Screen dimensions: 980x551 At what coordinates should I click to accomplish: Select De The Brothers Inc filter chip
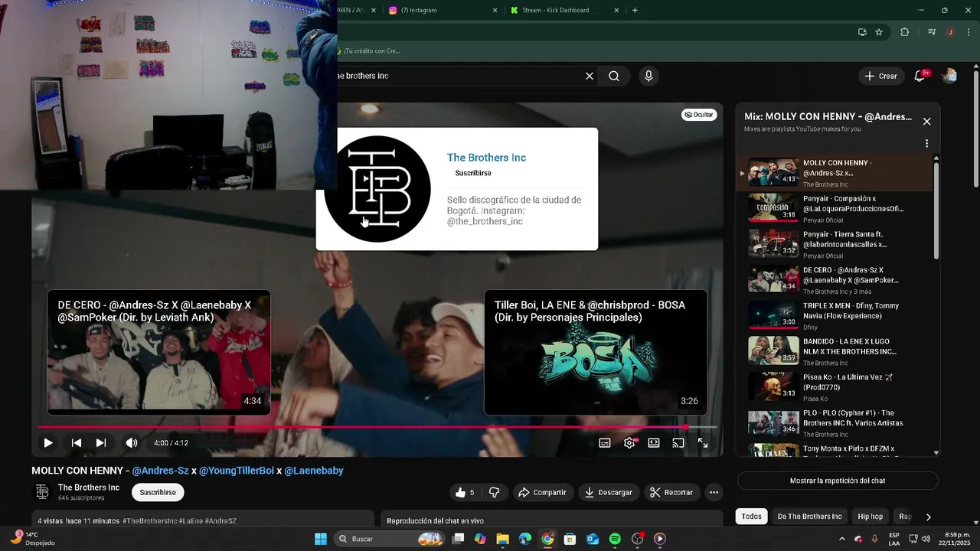click(809, 517)
